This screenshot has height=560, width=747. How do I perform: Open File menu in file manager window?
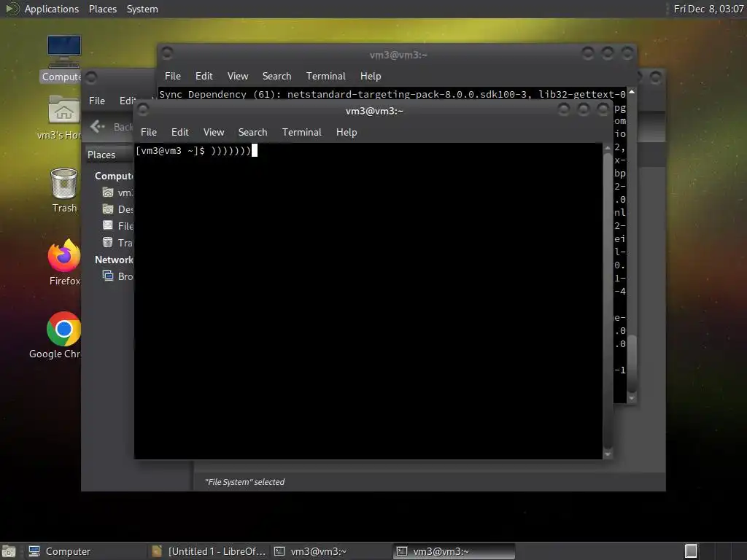(x=97, y=101)
